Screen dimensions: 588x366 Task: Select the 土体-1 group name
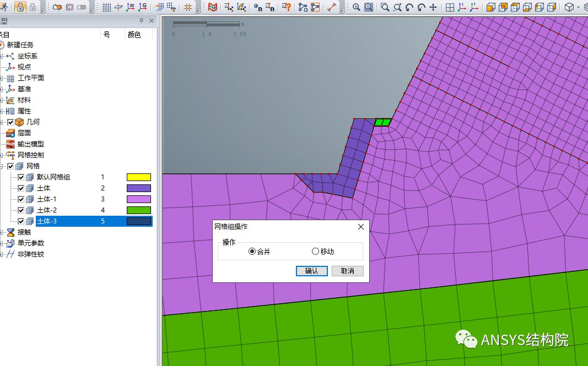(x=47, y=199)
